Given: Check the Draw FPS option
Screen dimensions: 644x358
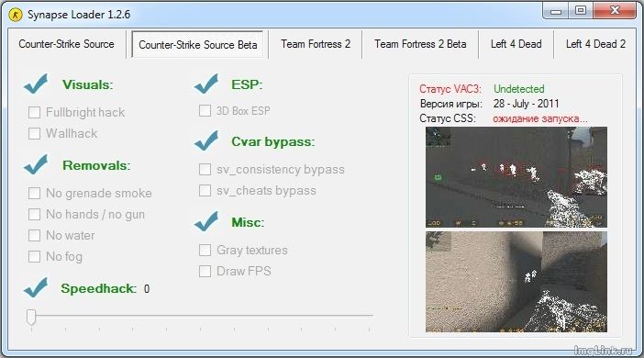Looking at the screenshot, I should pyautogui.click(x=205, y=272).
